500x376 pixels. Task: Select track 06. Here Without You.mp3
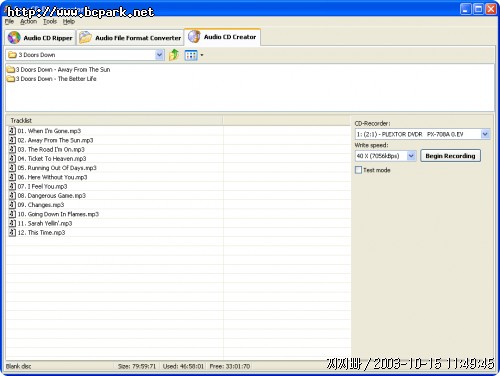(52, 177)
